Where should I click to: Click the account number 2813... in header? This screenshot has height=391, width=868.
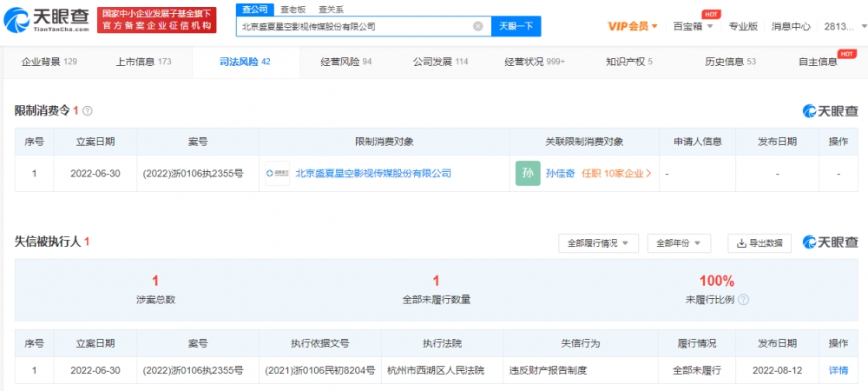pyautogui.click(x=841, y=26)
